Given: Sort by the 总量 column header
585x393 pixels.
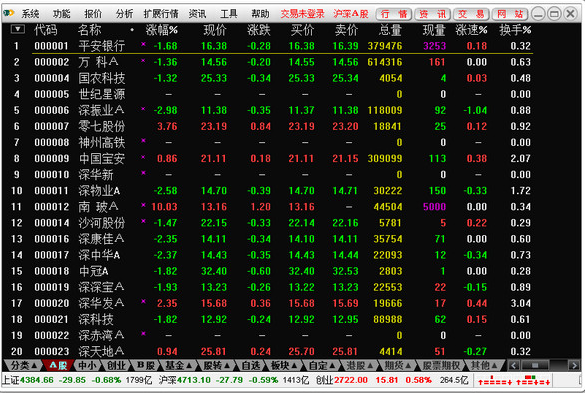Looking at the screenshot, I should 390,30.
